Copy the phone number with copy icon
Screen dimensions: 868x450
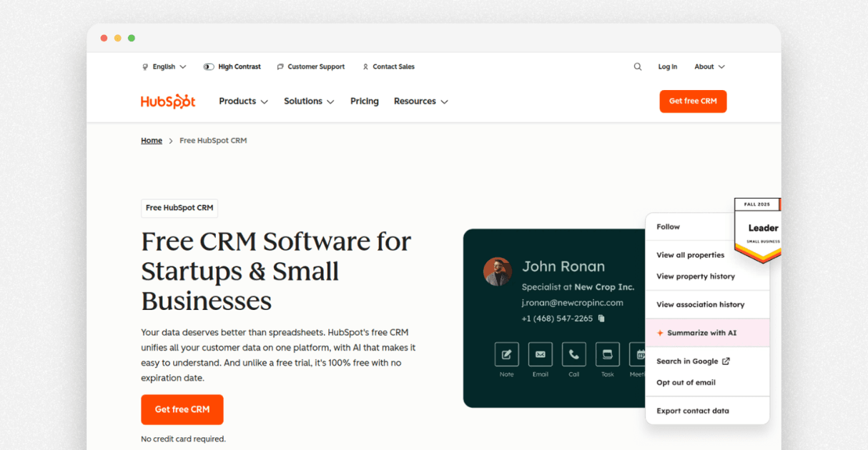601,319
